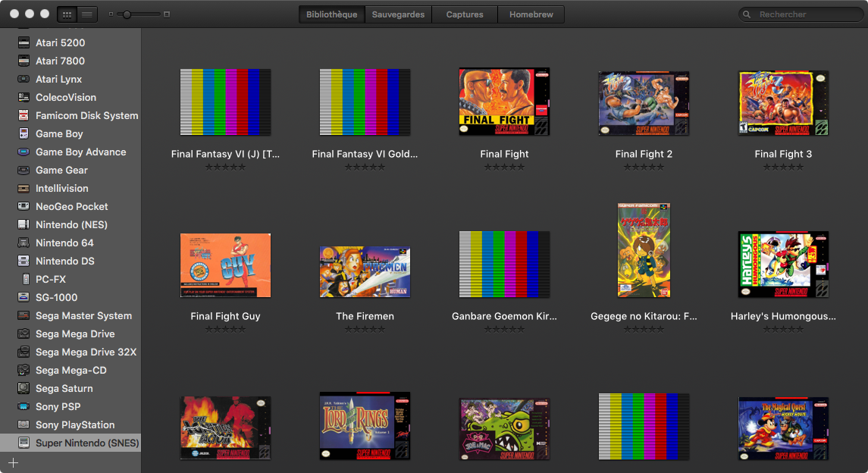Click the Rechercher search field
This screenshot has height=473, width=868.
pyautogui.click(x=801, y=14)
